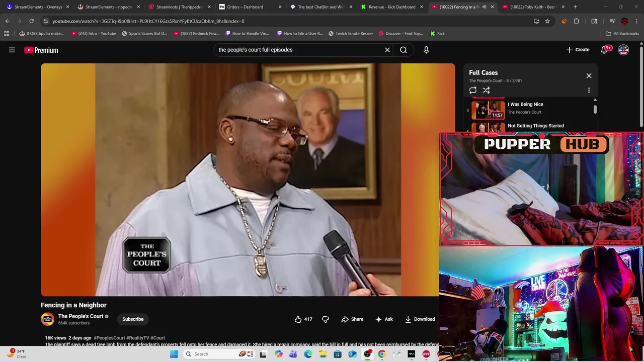The height and width of the screenshot is (362, 644).
Task: Switch to Streamloots tab
Action: pos(179,7)
